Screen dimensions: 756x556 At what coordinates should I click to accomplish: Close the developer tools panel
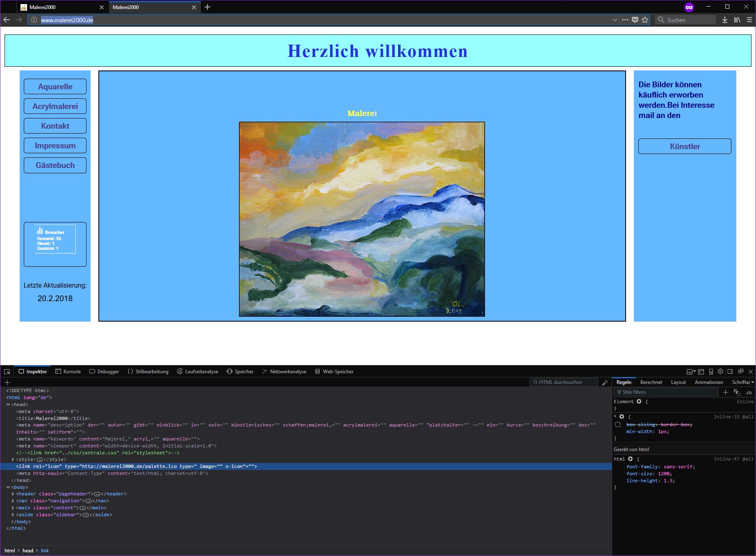(751, 372)
